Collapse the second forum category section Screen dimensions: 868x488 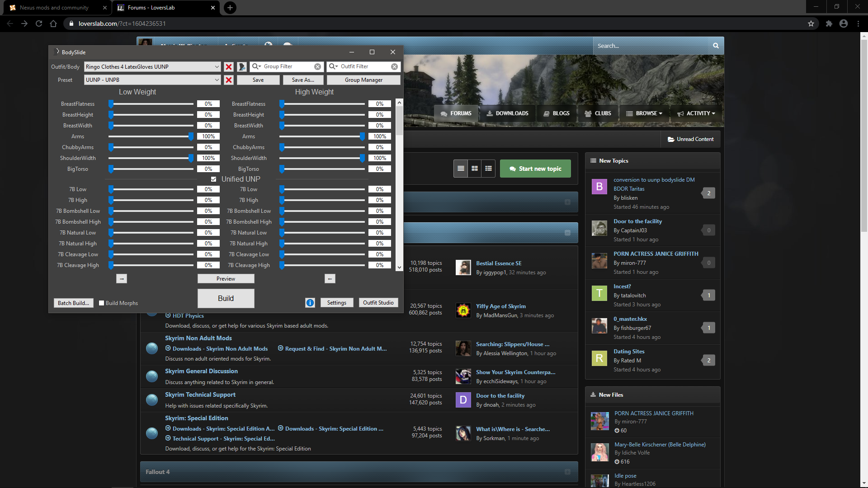tap(567, 233)
